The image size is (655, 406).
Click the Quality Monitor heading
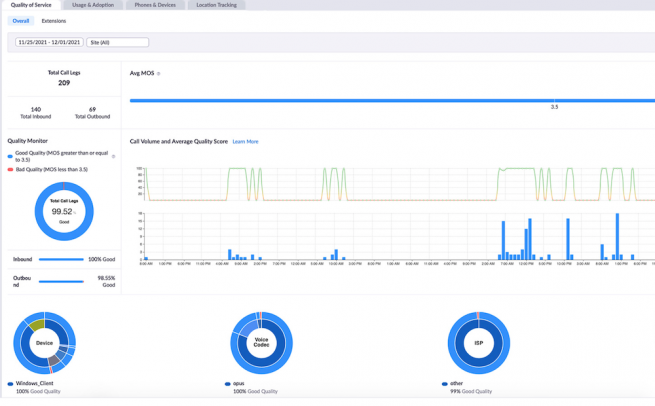(28, 141)
